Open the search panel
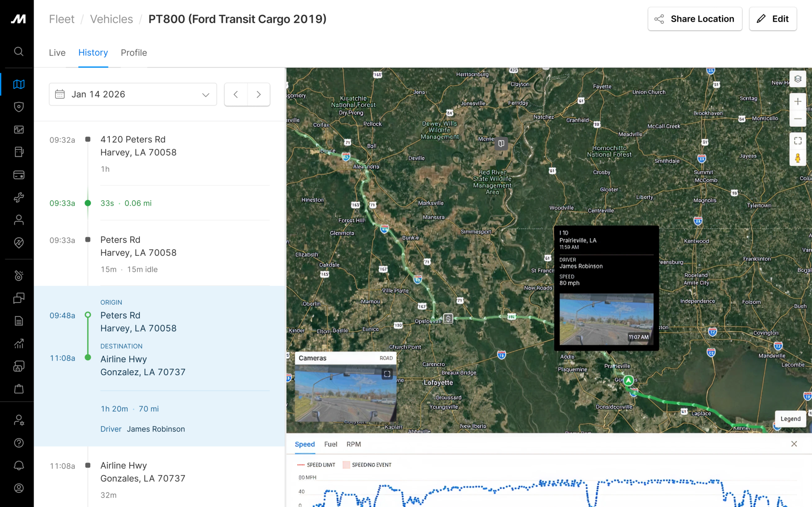Screen dimensions: 812x507 (18, 52)
